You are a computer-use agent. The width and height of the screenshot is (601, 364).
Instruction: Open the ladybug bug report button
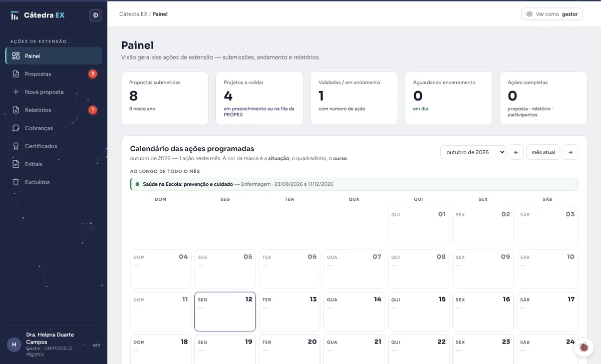(x=583, y=347)
